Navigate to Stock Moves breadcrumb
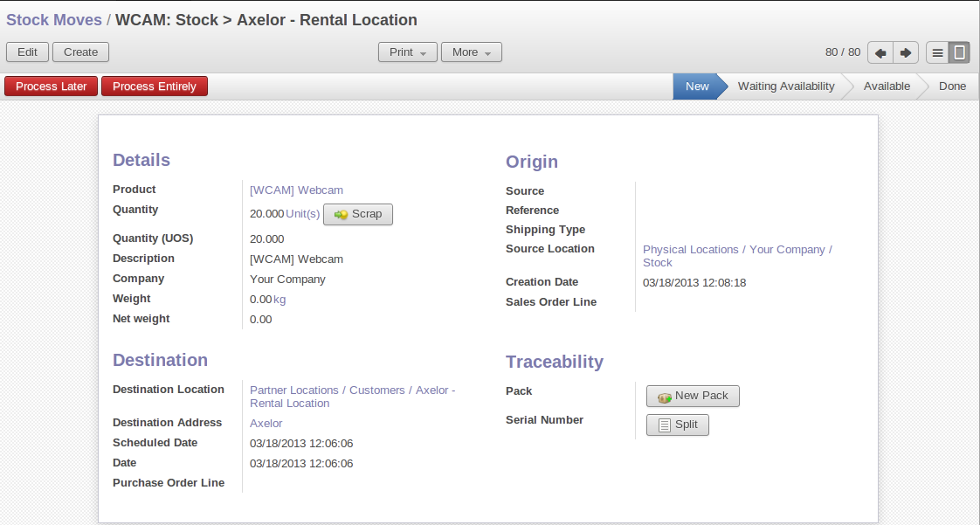980x525 pixels. pyautogui.click(x=54, y=19)
